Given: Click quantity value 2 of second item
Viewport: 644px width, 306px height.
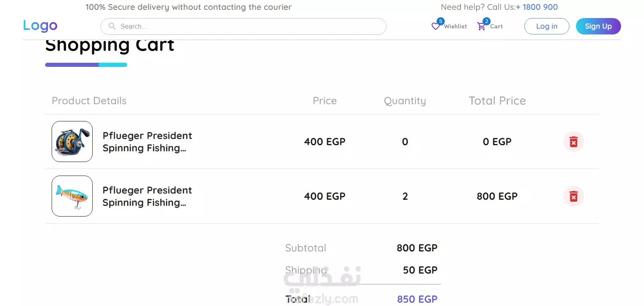Looking at the screenshot, I should 405,196.
